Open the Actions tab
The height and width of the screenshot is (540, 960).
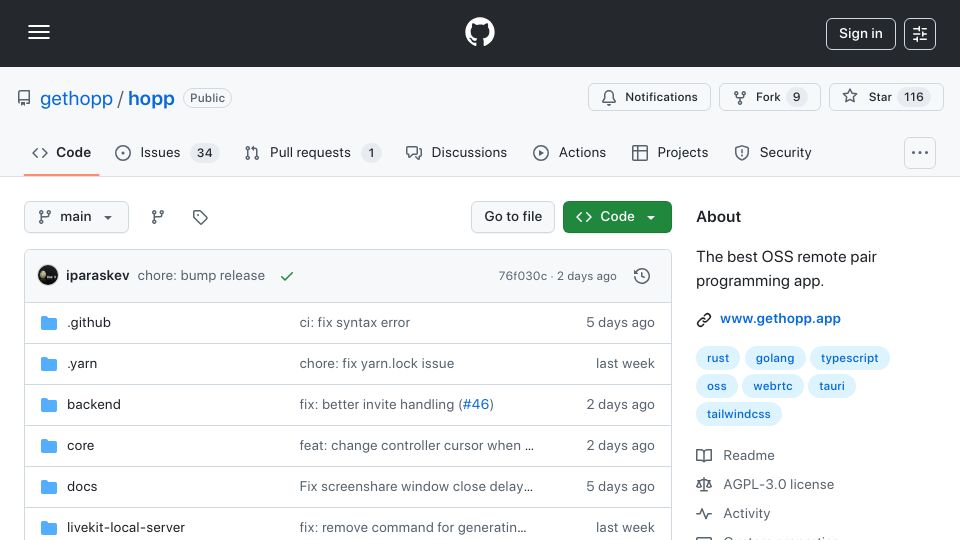click(569, 152)
